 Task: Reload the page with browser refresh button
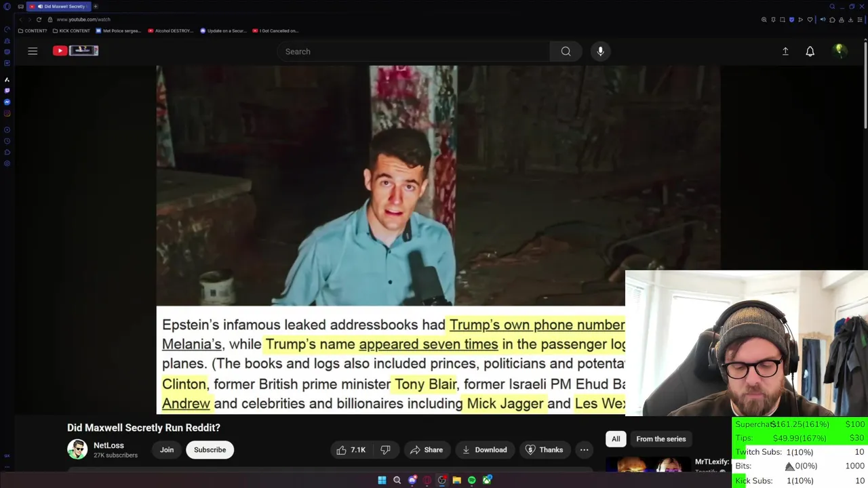point(39,20)
